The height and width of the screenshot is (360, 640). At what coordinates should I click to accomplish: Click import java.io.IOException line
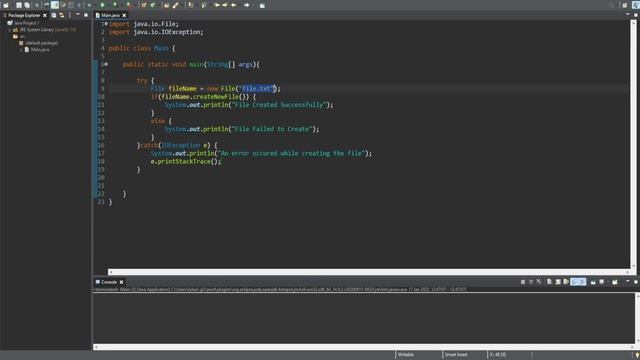(x=156, y=32)
